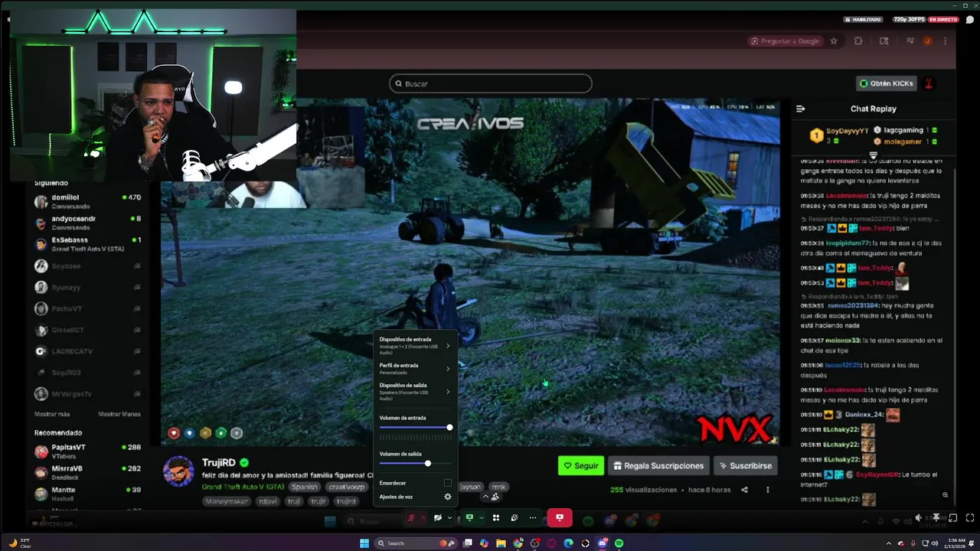980x551 pixels.
Task: Click Mostrar Menos in the sidebar
Action: pyautogui.click(x=119, y=414)
